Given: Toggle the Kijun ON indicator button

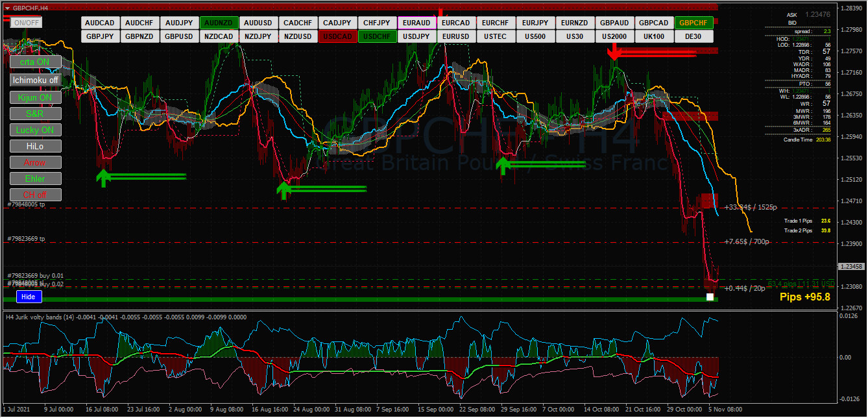Looking at the screenshot, I should tap(36, 98).
